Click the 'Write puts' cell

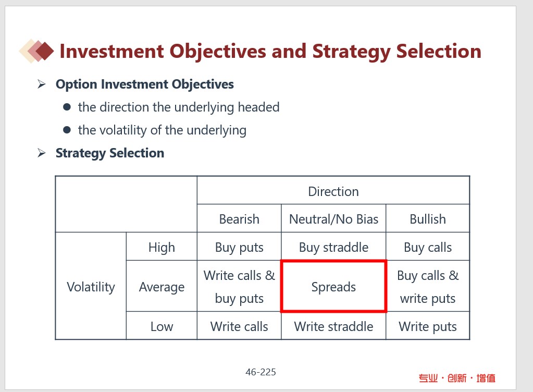click(428, 326)
